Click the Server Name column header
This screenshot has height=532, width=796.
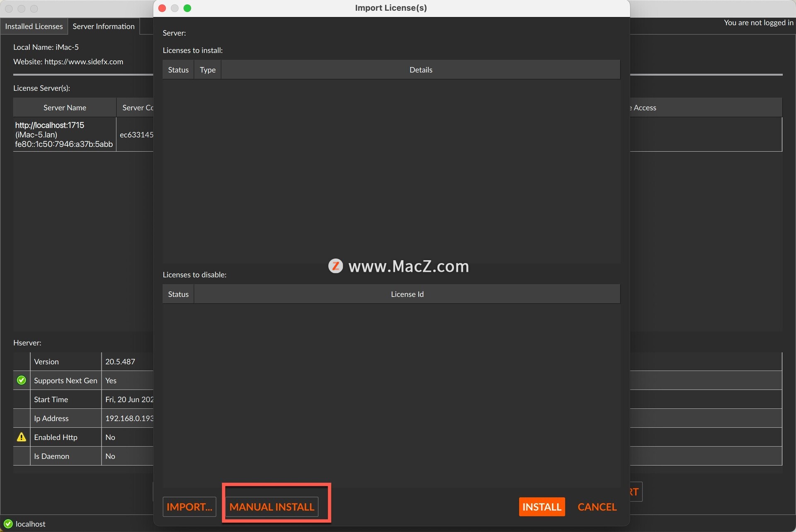(x=65, y=108)
